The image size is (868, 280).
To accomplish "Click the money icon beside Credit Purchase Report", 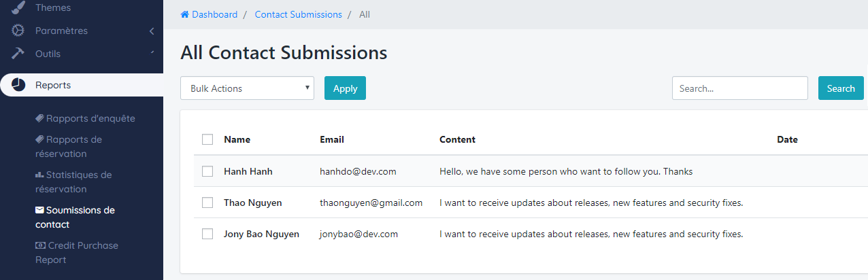I will pos(40,245).
